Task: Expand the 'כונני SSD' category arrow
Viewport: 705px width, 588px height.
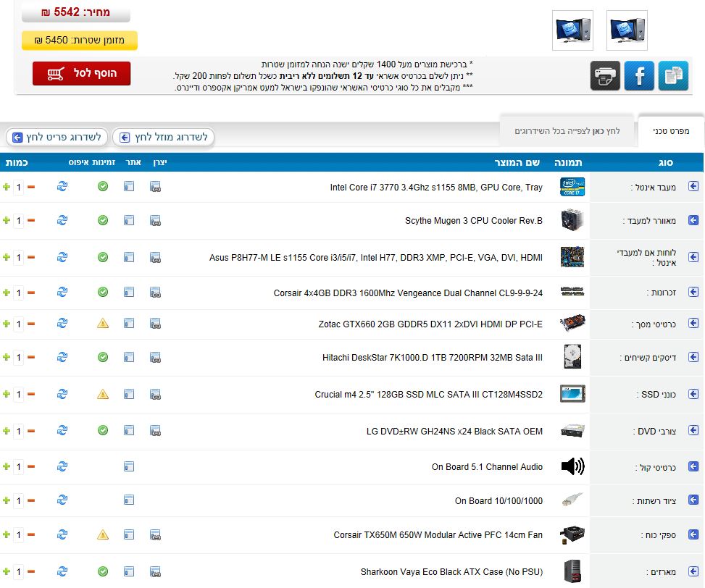Action: [693, 394]
